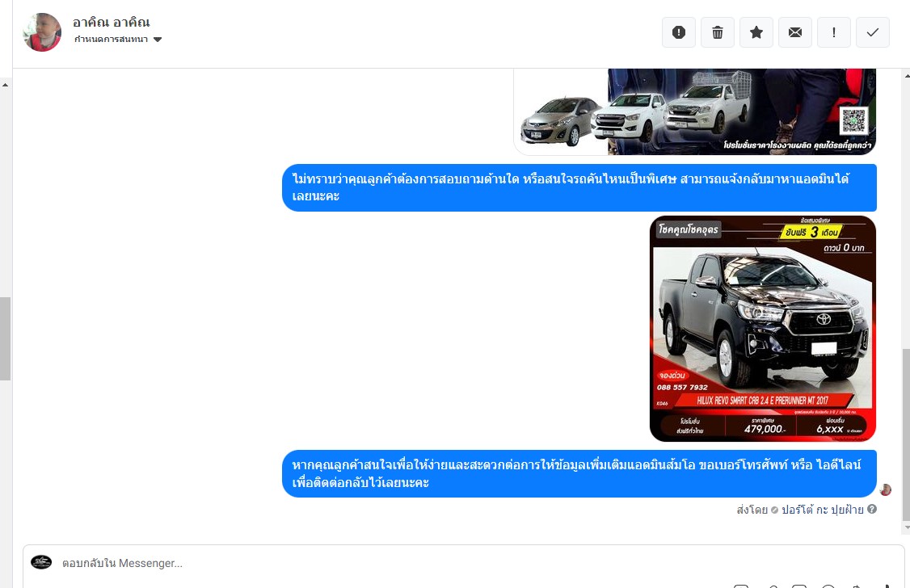Screen dimensions: 910x588
Task: Click chat scrollbar down arrow on right
Action: pos(907,527)
